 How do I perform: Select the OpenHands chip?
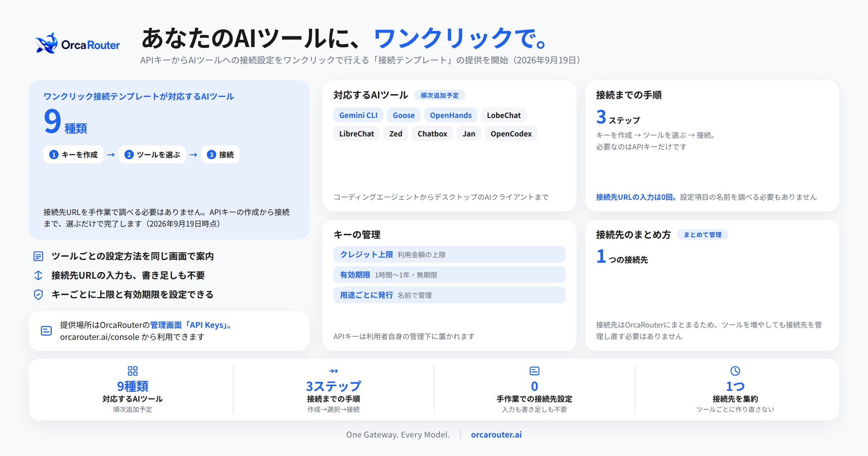click(x=451, y=115)
